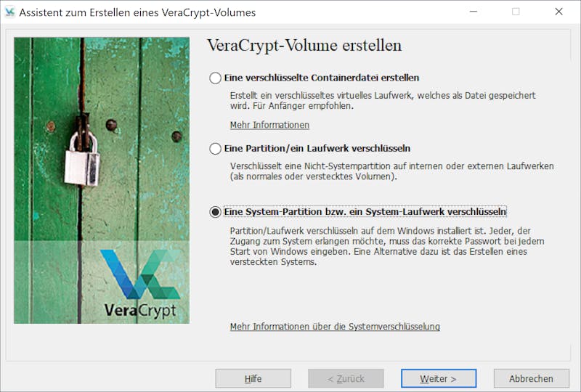Image resolution: width=581 pixels, height=392 pixels.
Task: Cancel the wizard with Abbrechen
Action: 531,378
